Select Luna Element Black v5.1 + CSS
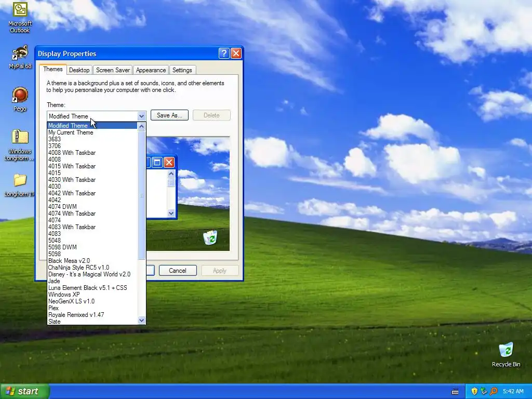Image resolution: width=532 pixels, height=399 pixels. click(x=92, y=288)
